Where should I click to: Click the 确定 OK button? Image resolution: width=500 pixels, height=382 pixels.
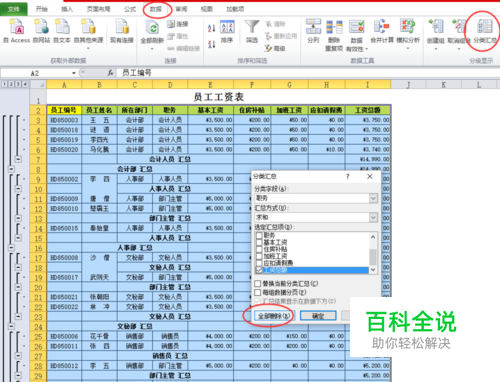318,315
